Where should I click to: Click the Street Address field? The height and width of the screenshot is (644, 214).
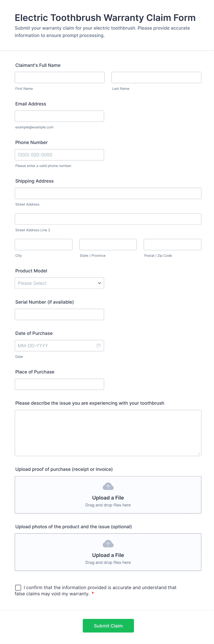click(x=108, y=194)
